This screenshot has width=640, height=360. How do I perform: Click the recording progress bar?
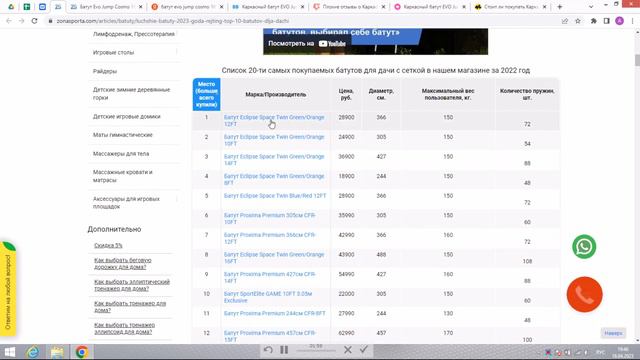(x=316, y=350)
